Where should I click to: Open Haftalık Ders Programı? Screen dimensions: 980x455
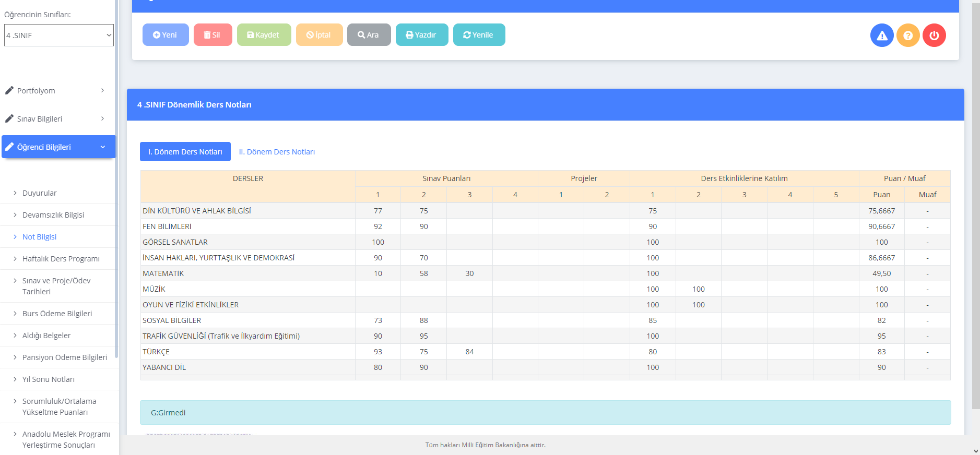click(x=61, y=259)
